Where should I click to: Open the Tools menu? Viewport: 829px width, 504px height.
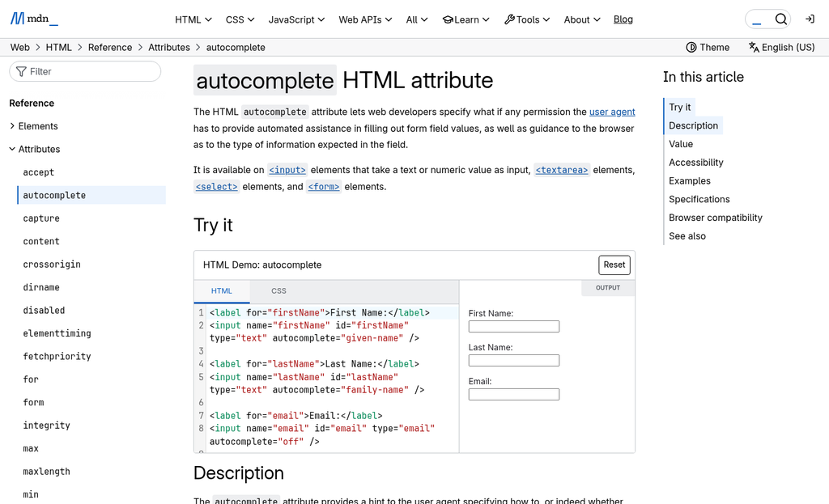pos(527,19)
